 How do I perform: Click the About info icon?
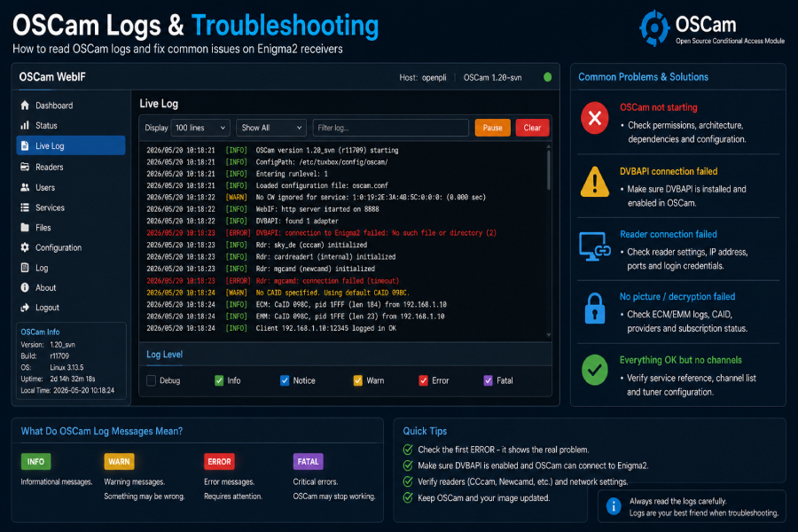pyautogui.click(x=25, y=287)
